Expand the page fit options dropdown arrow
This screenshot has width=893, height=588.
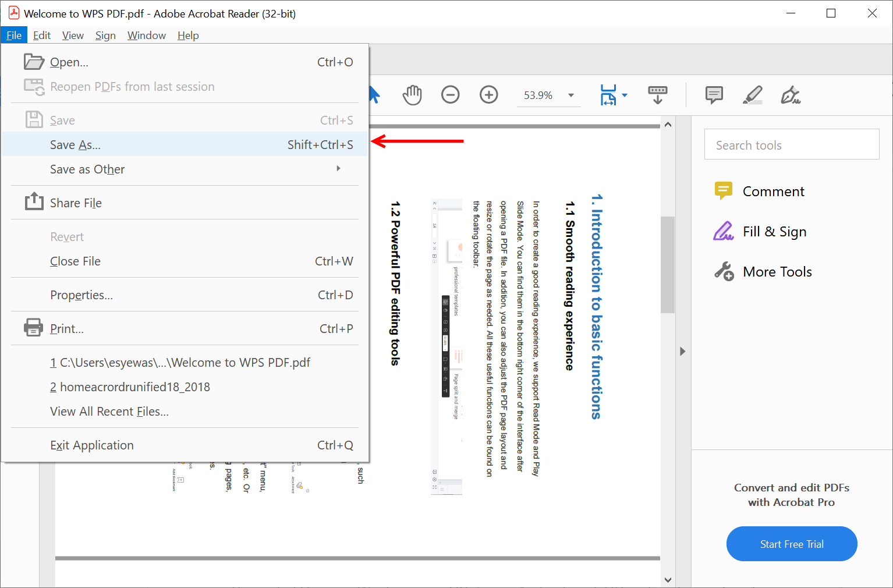pyautogui.click(x=626, y=95)
